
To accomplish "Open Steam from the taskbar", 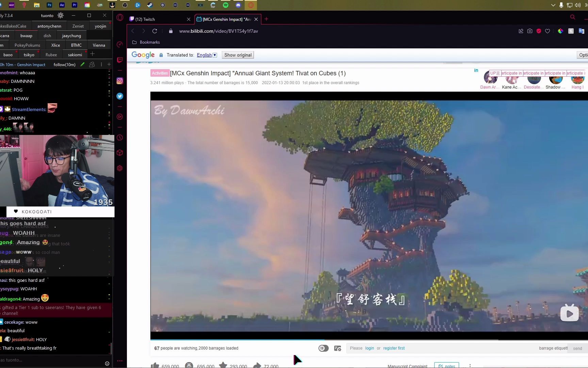I will pos(150,5).
